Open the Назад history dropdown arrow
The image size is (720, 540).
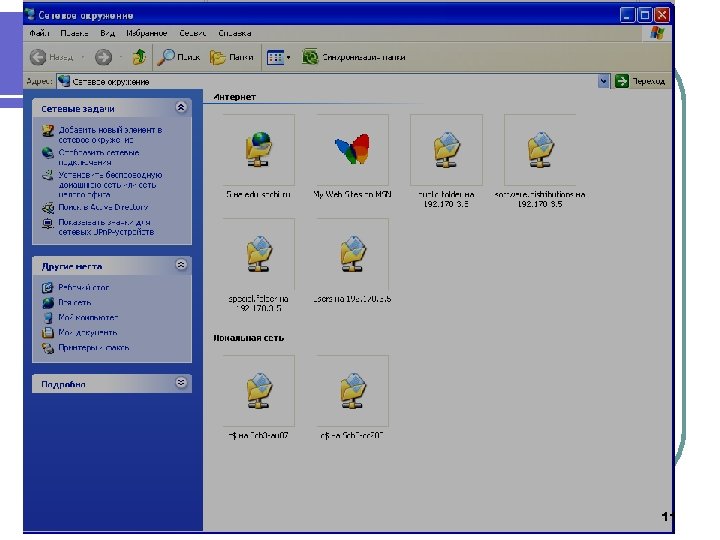coord(83,57)
